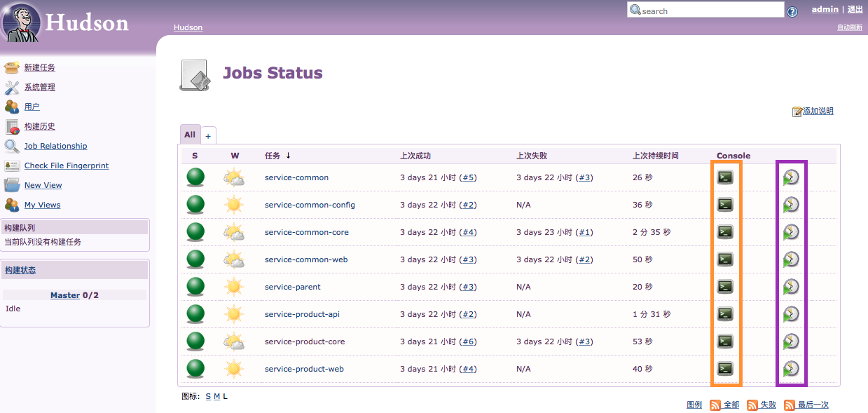The image size is (868, 413).
Task: Sort table by W weather column
Action: (235, 156)
